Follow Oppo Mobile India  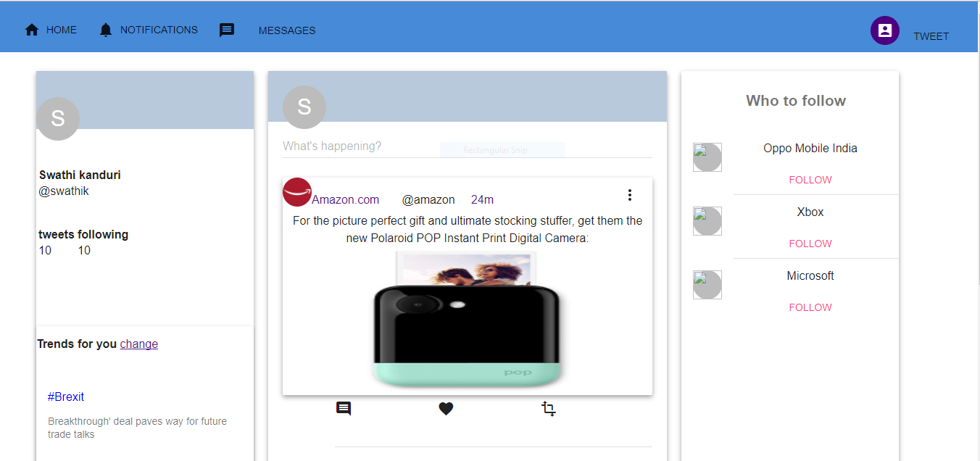coord(810,180)
